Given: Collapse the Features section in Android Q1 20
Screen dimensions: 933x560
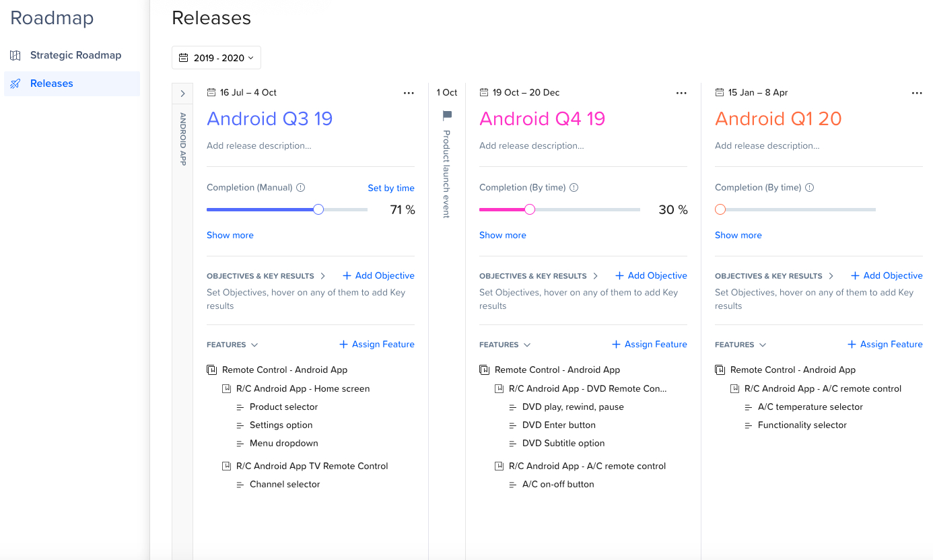Looking at the screenshot, I should point(763,345).
